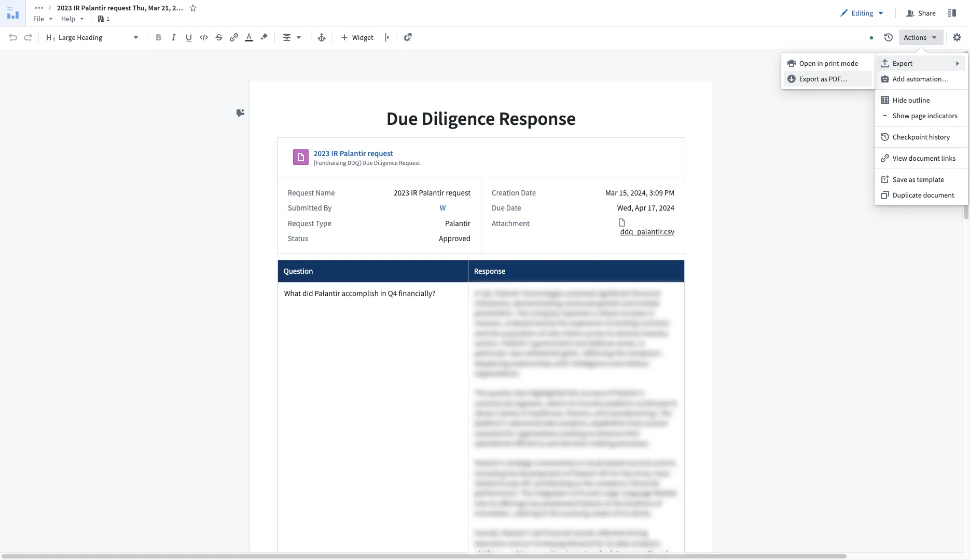Image resolution: width=970 pixels, height=560 pixels.
Task: Open document settings gear icon
Action: tap(957, 37)
